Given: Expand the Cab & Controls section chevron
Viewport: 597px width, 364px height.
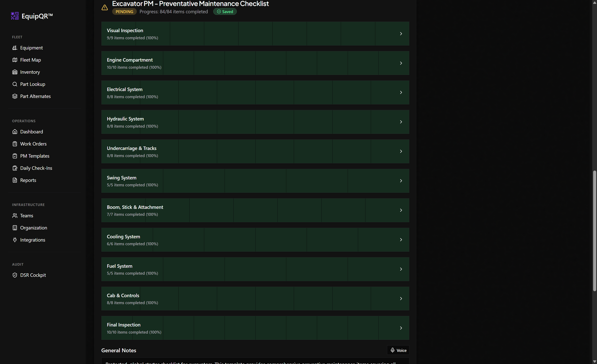Looking at the screenshot, I should coord(401,299).
